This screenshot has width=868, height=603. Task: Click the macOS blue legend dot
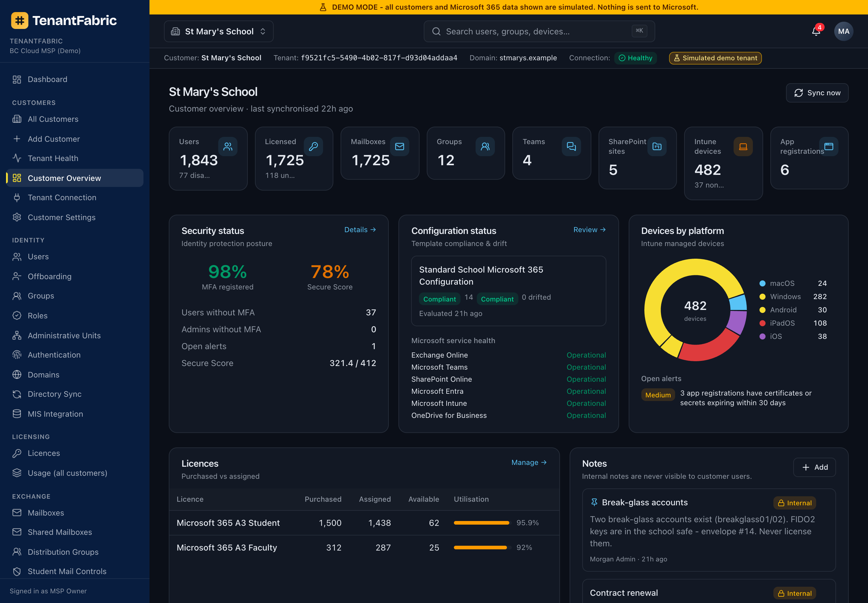pyautogui.click(x=762, y=283)
